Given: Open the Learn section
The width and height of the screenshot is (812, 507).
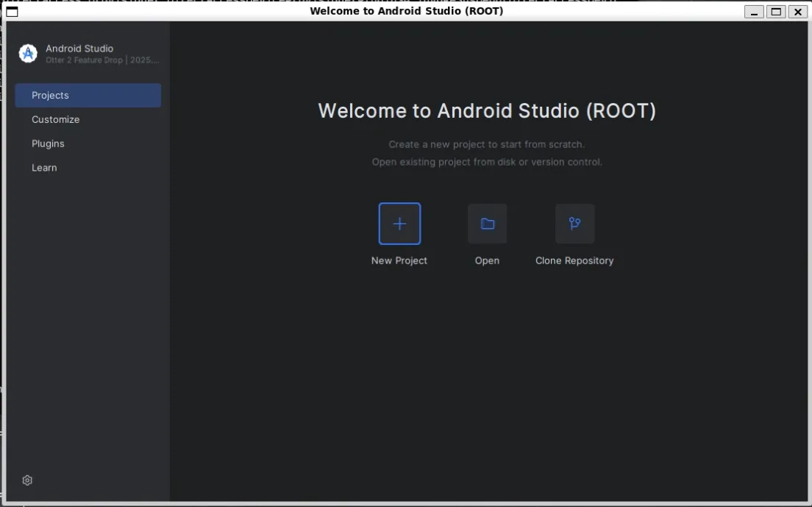Looking at the screenshot, I should click(x=44, y=168).
